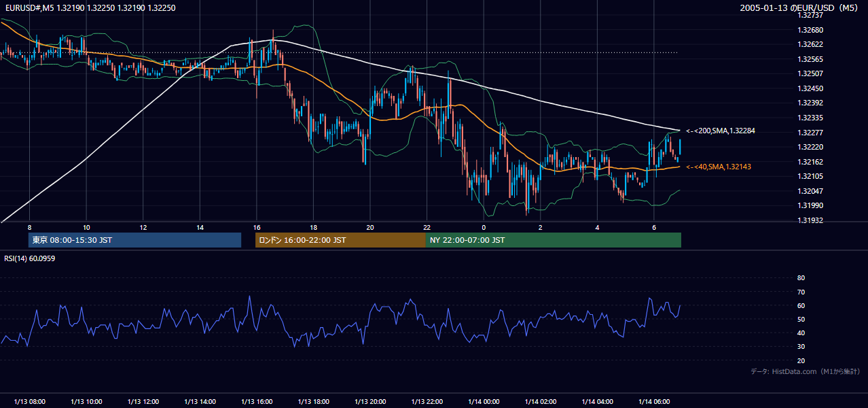Select the ロンドン 16:00-22:00 JST session bar
Viewport: 868px width, 408px height.
(x=340, y=240)
